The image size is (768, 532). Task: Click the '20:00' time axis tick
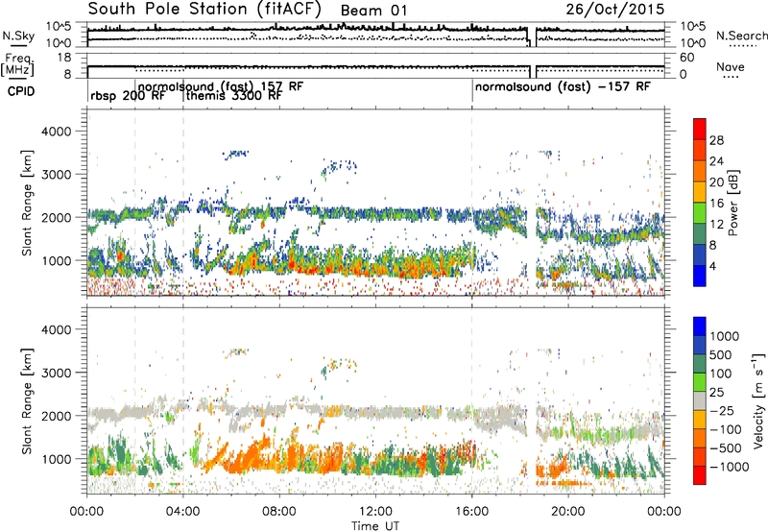click(x=568, y=512)
